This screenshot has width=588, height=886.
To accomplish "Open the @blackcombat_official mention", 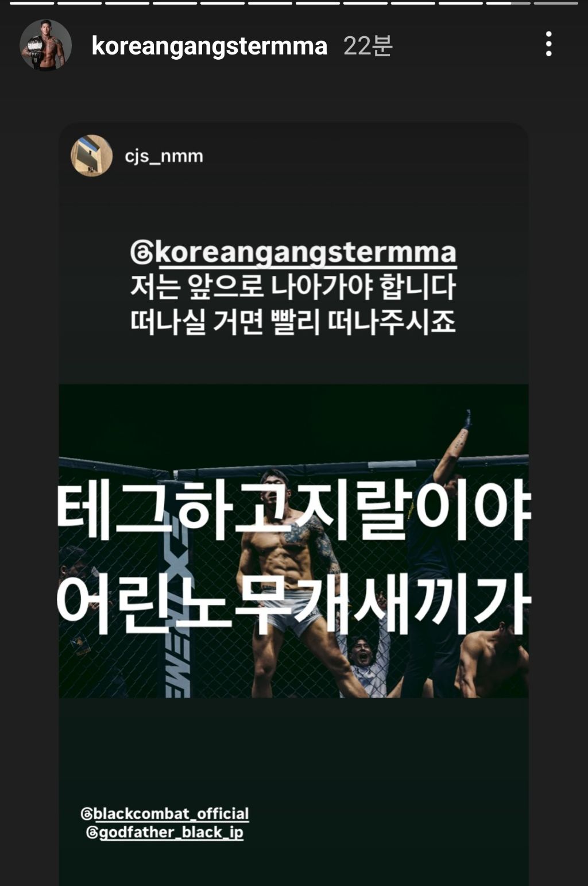I will coord(165,814).
